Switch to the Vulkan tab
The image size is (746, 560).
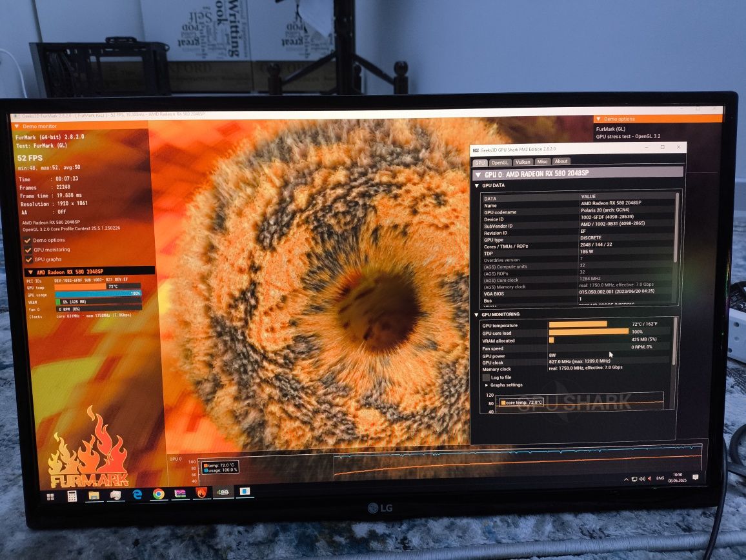pyautogui.click(x=523, y=162)
